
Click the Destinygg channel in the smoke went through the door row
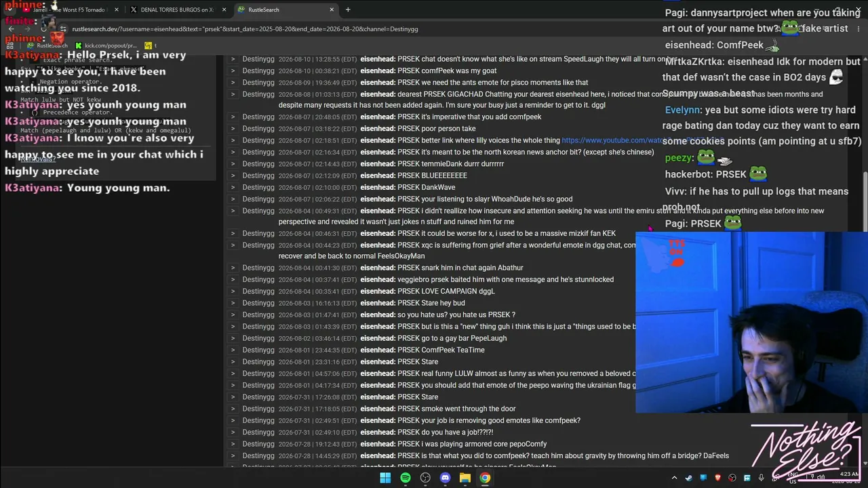(258, 409)
